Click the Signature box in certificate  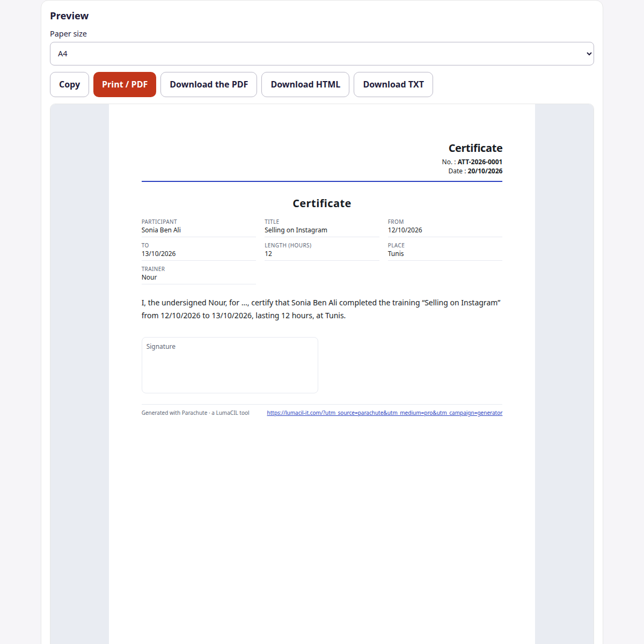point(230,365)
